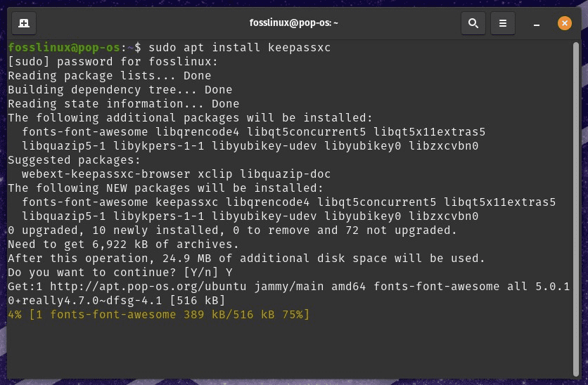This screenshot has height=385, width=588.
Task: Minimize the terminal window
Action: tap(536, 24)
